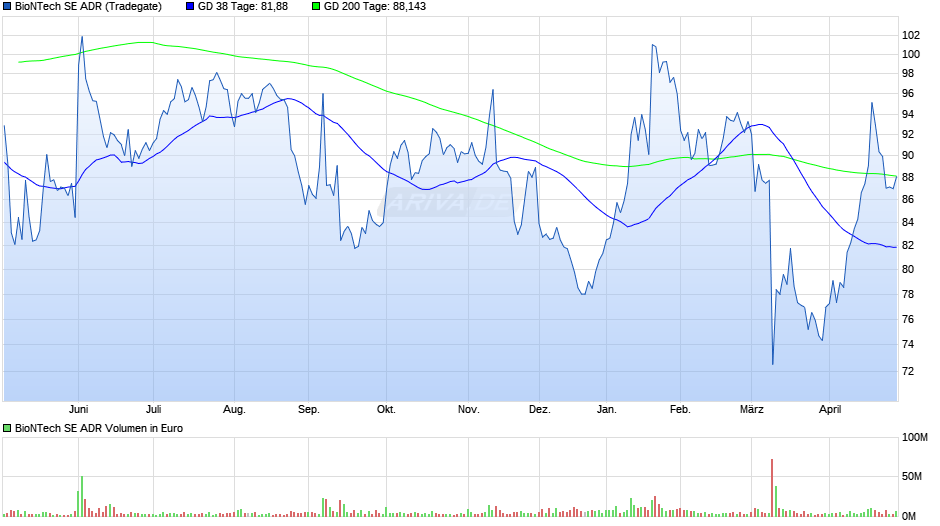
Task: Click the 72 price level on the right axis
Action: (908, 371)
